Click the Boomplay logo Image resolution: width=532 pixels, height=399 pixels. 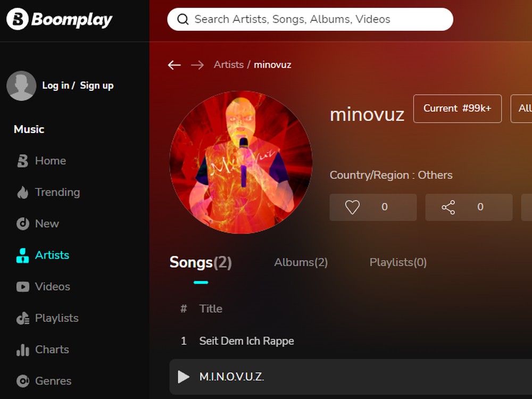59,19
